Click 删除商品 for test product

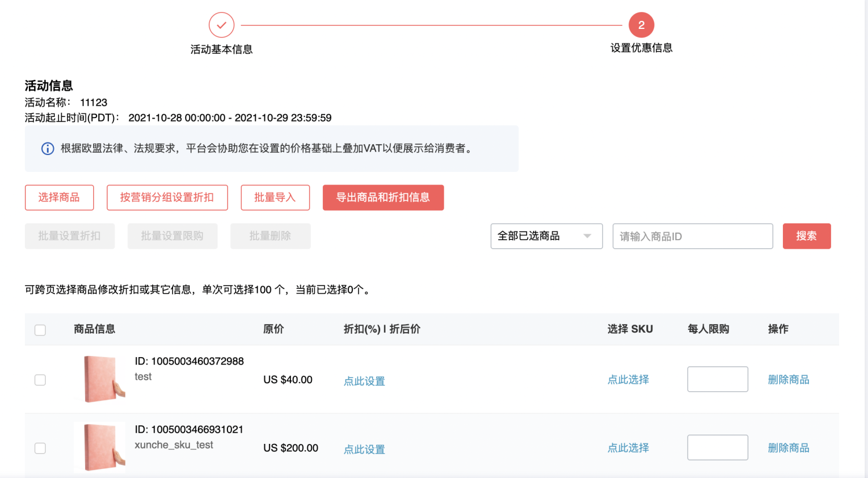click(788, 380)
